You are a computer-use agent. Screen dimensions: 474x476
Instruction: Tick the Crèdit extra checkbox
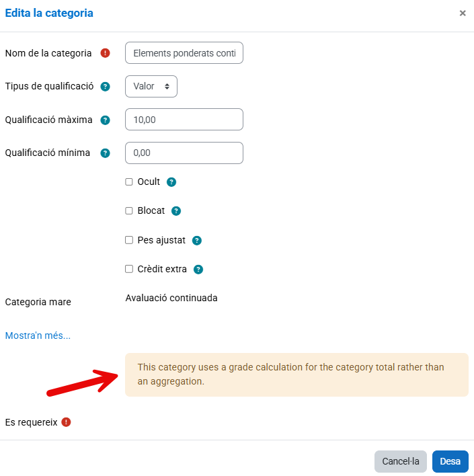(x=129, y=270)
